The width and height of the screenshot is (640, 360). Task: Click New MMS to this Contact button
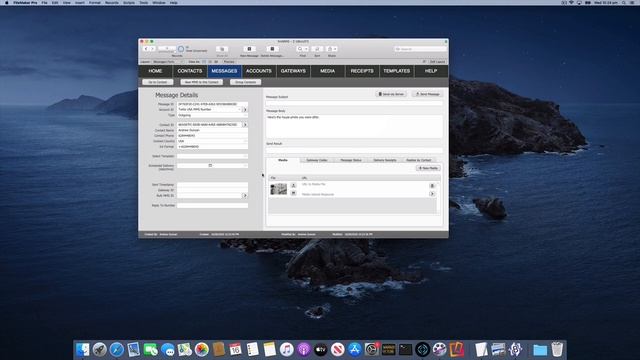202,82
